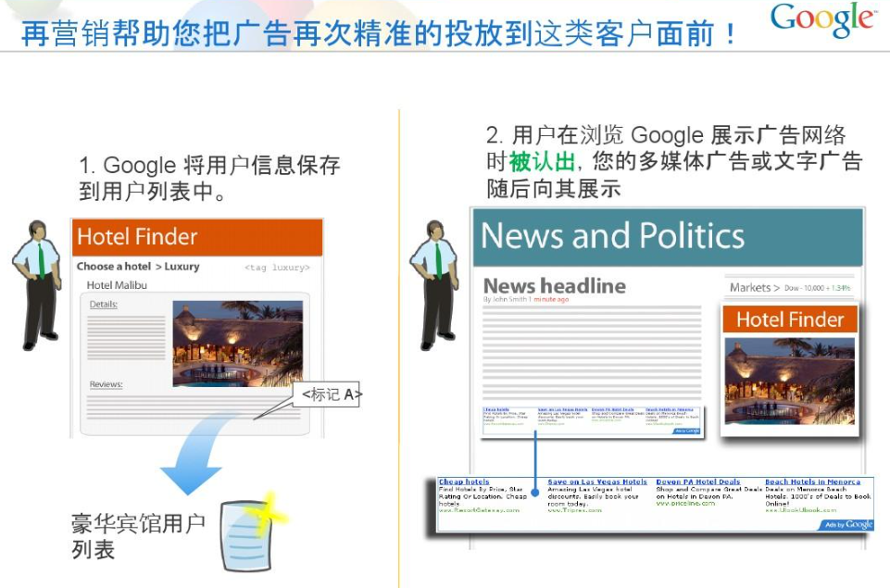
Task: Click the businessman figure beside Hotel Finder page
Action: 37,285
